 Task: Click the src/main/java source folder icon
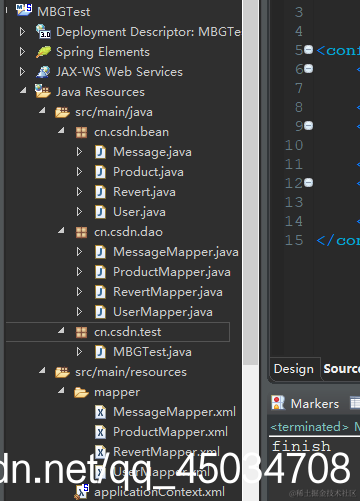pyautogui.click(x=62, y=112)
